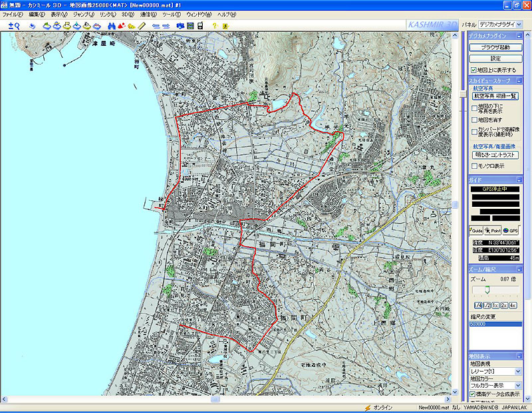Click the map horizontal scrollbar thumb
The image size is (532, 413).
point(215,399)
